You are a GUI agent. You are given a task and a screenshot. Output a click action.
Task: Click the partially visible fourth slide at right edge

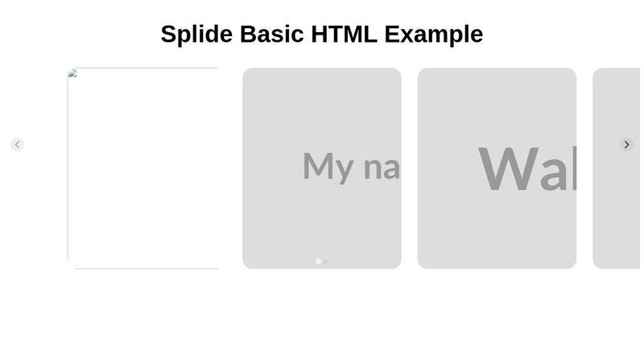click(617, 209)
